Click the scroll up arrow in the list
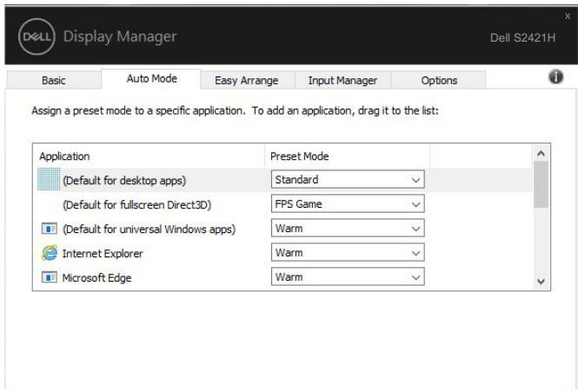Screen dimensions: 578x392 coord(541,153)
